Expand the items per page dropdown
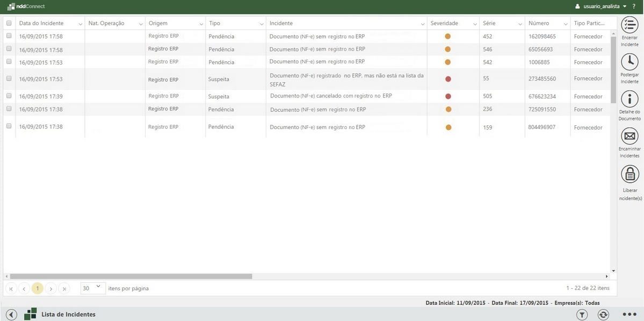The image size is (644, 321). coord(92,288)
